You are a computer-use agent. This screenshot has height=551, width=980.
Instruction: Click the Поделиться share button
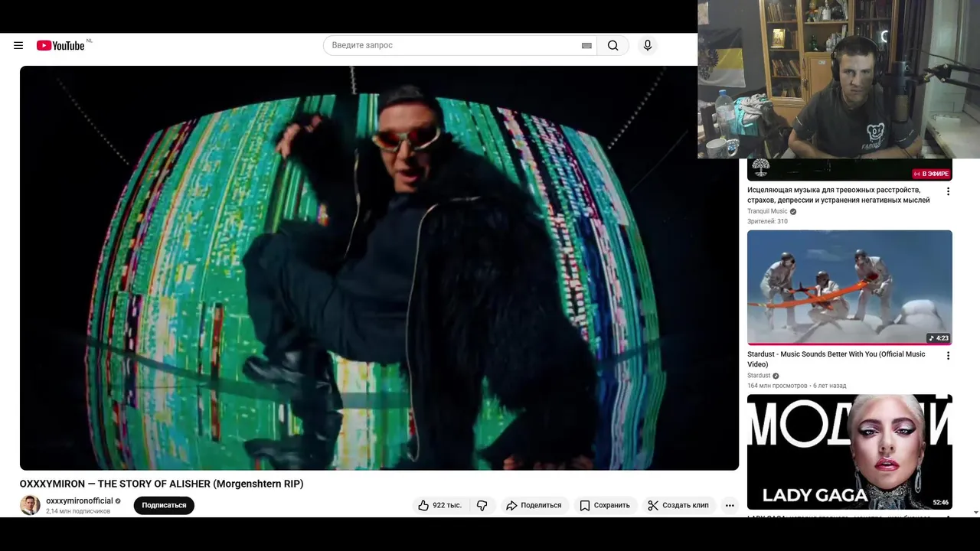[534, 505]
